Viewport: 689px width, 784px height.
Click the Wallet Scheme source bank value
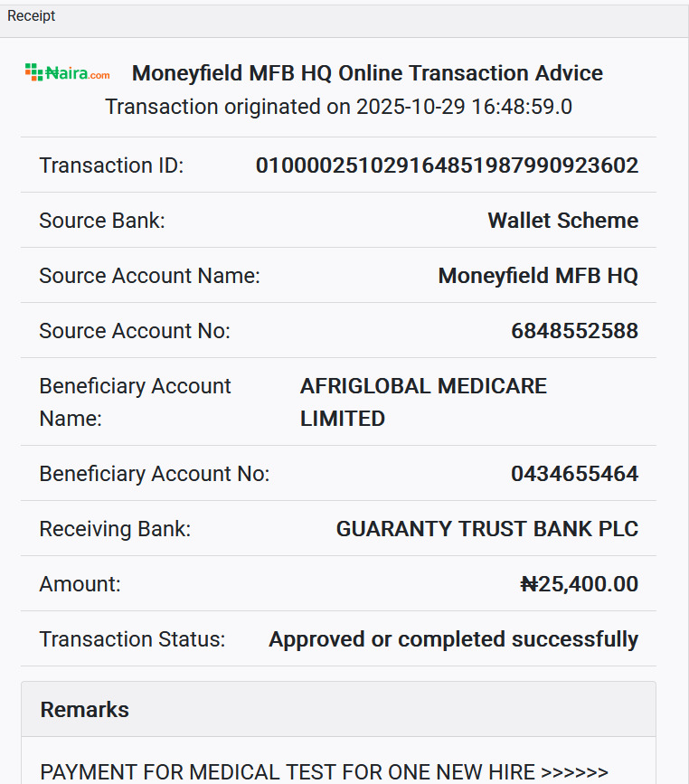click(562, 221)
